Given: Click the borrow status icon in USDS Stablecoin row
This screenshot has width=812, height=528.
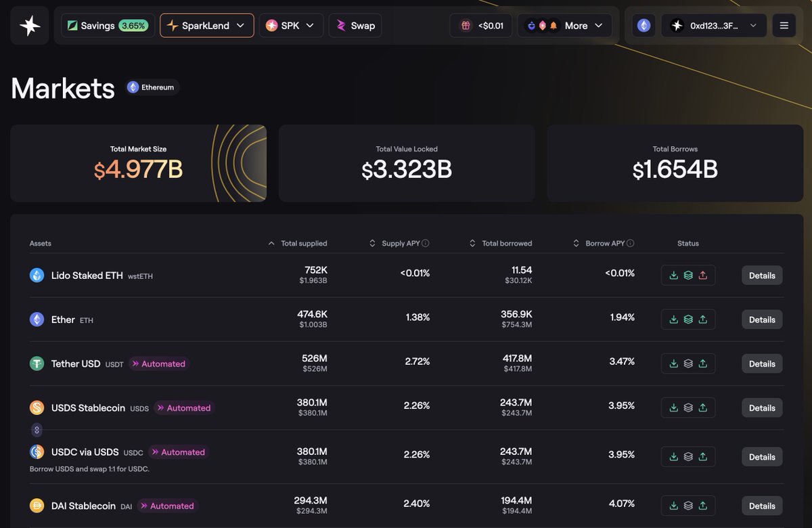Looking at the screenshot, I should point(703,408).
